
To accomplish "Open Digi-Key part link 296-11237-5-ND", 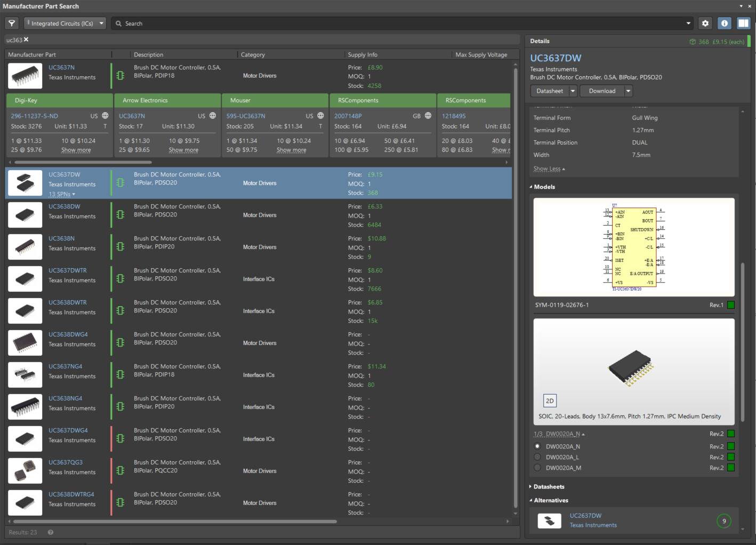I will pyautogui.click(x=35, y=116).
